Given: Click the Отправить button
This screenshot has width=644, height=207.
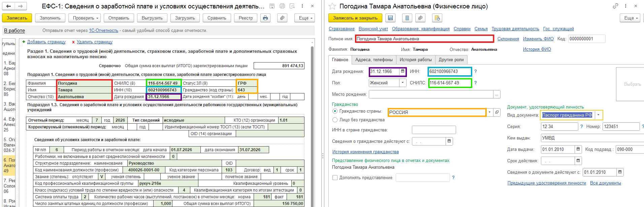Looking at the screenshot, I should click(x=119, y=18).
